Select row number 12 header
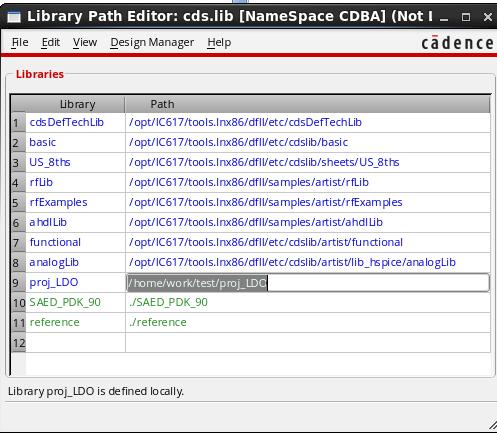The image size is (497, 433). coord(18,343)
